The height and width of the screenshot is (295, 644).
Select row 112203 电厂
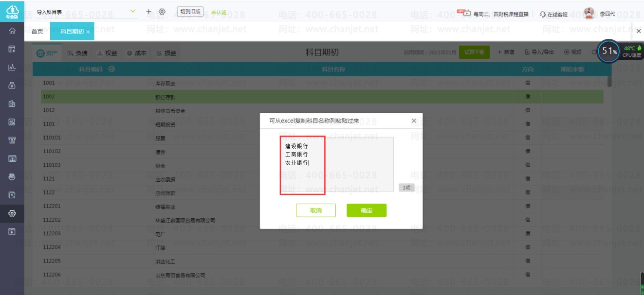click(322, 233)
